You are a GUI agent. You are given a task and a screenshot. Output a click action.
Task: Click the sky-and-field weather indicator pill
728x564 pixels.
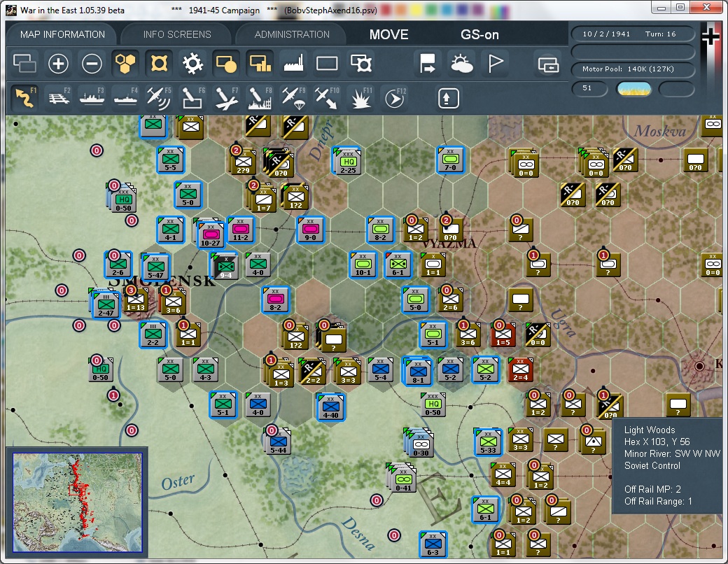coord(633,89)
